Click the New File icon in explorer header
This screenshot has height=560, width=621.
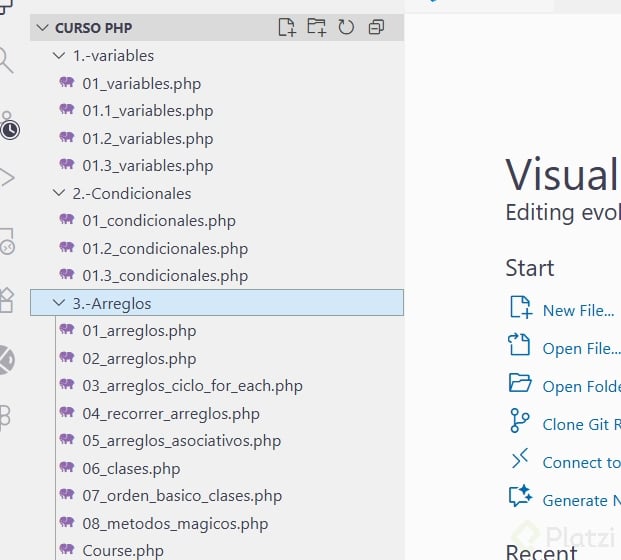(287, 27)
